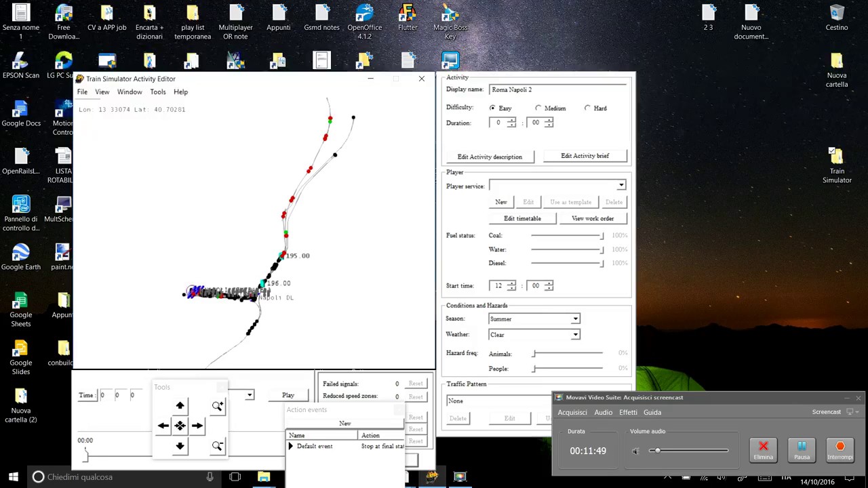Open Magic Boss Key shortcut
The width and height of the screenshot is (868, 488).
pos(450,22)
